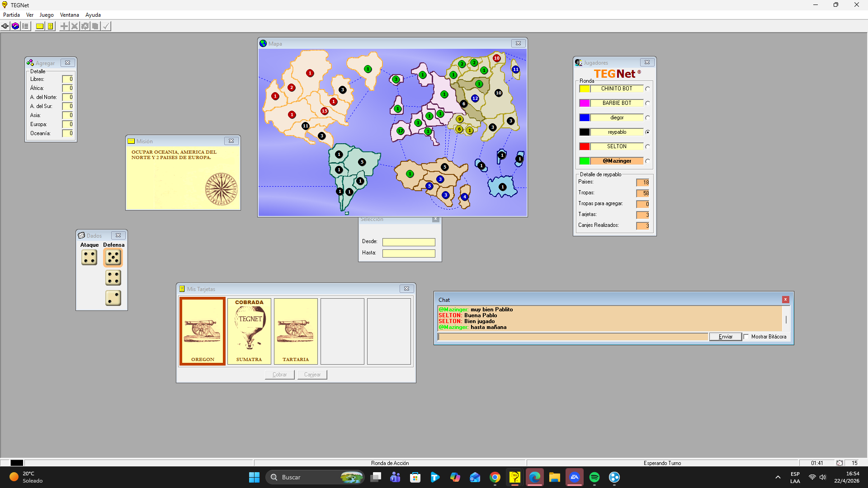This screenshot has width=868, height=488.
Task: Open the Juego menu
Action: point(47,15)
